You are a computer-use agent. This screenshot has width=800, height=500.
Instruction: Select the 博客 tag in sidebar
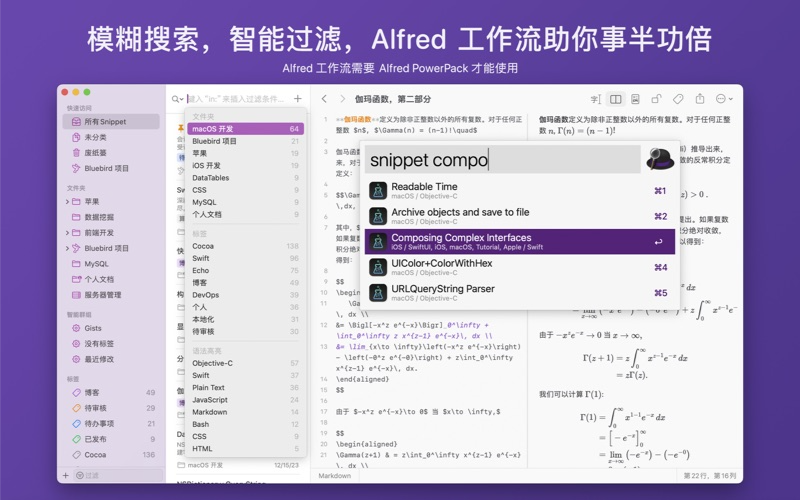(111, 392)
